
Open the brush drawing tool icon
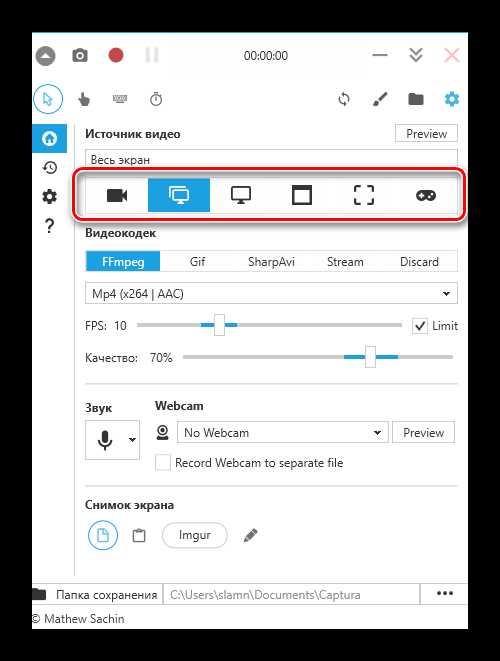click(x=380, y=99)
